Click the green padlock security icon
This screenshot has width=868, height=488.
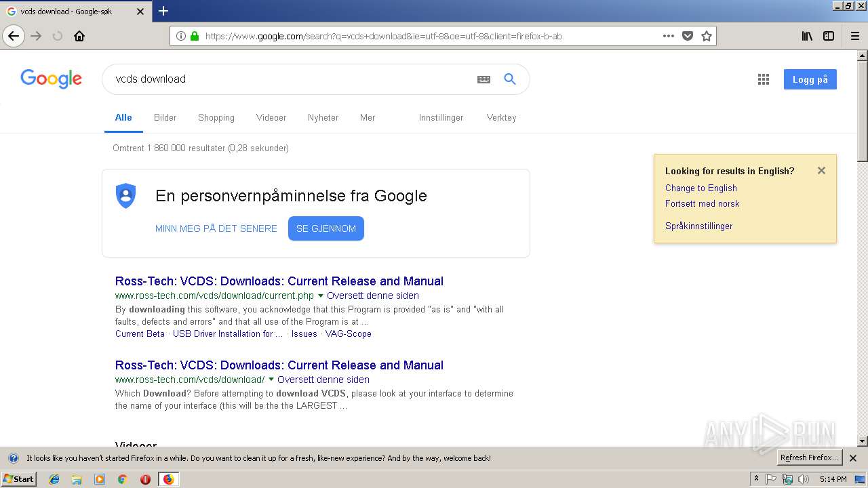pyautogui.click(x=195, y=36)
